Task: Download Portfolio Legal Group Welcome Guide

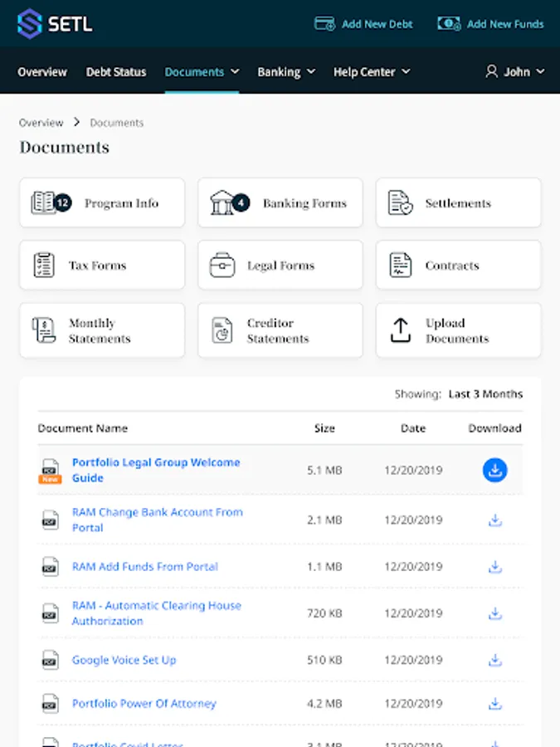Action: pos(494,471)
